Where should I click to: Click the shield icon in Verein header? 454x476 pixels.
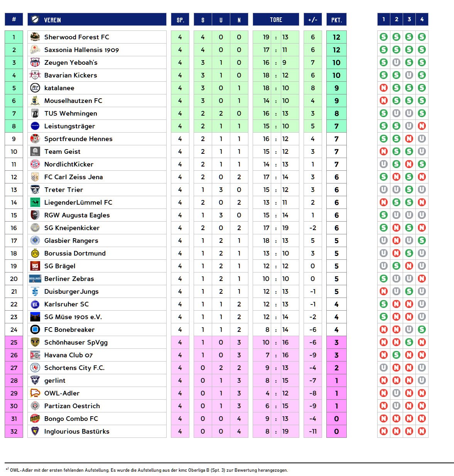[35, 20]
